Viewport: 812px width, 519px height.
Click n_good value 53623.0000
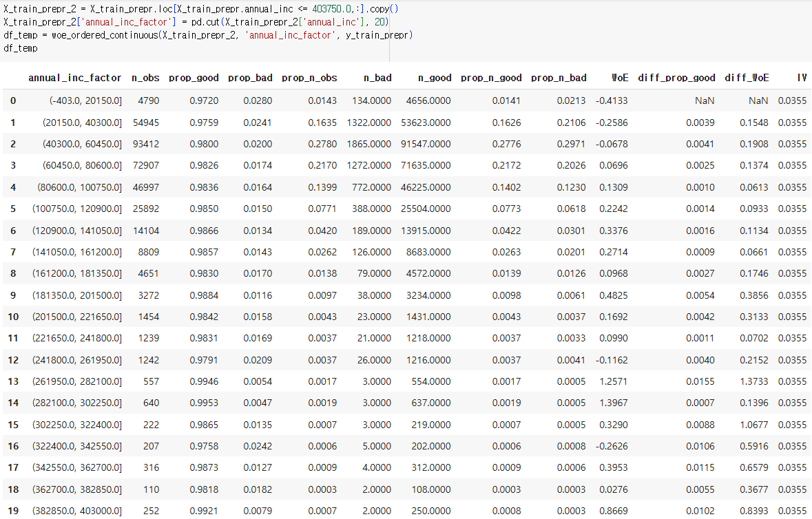pyautogui.click(x=426, y=123)
